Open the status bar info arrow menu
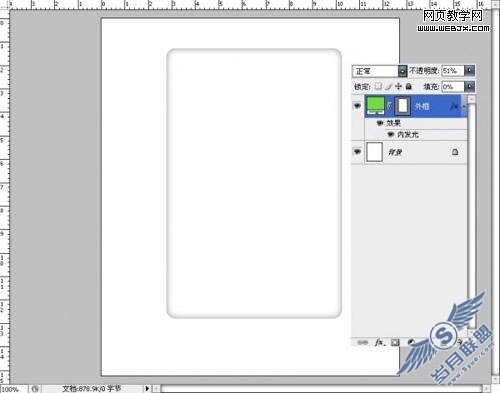Viewport: 500px width, 393px height. (147, 389)
